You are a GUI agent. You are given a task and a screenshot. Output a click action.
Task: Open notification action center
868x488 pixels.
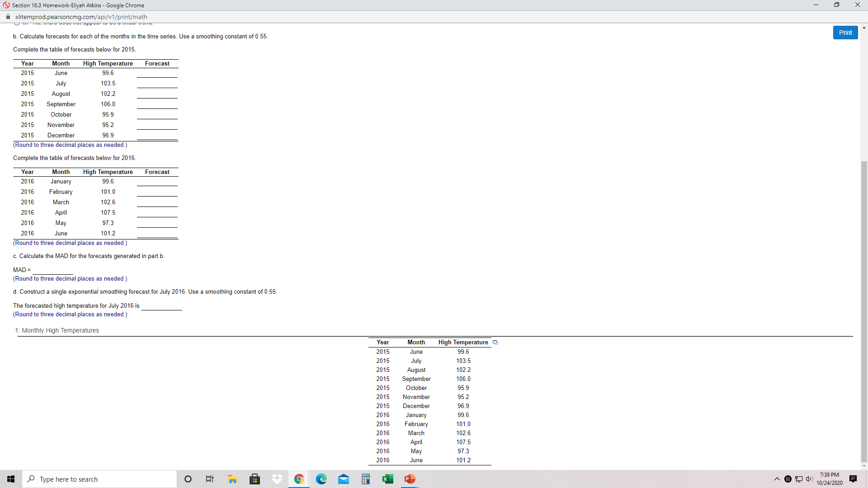tap(853, 479)
